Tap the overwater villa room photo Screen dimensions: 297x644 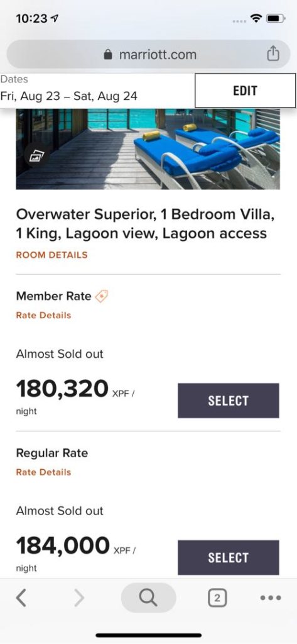point(148,149)
